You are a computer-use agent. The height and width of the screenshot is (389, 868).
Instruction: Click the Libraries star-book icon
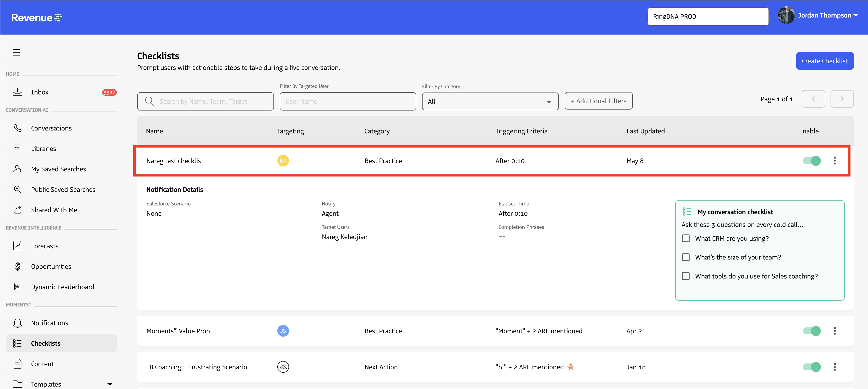click(18, 148)
